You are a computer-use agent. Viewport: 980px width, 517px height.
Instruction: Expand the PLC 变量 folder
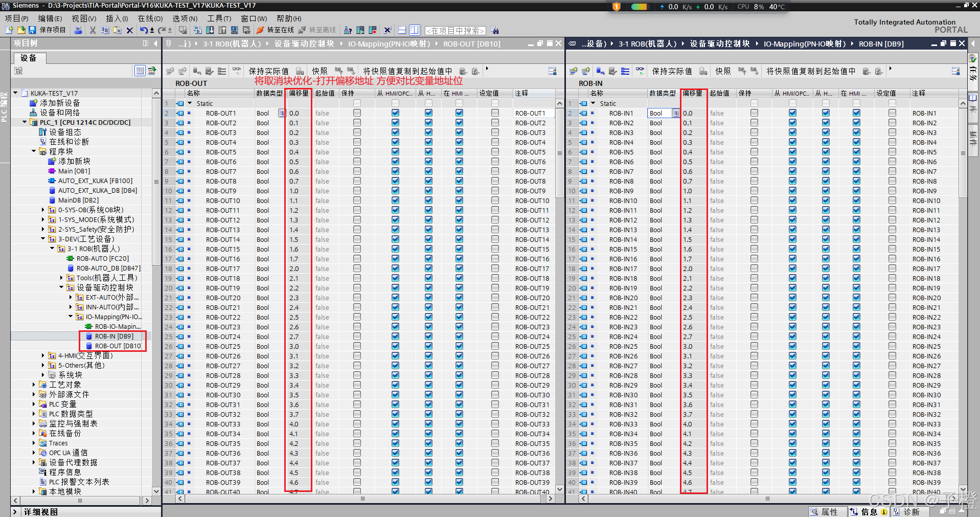click(34, 404)
